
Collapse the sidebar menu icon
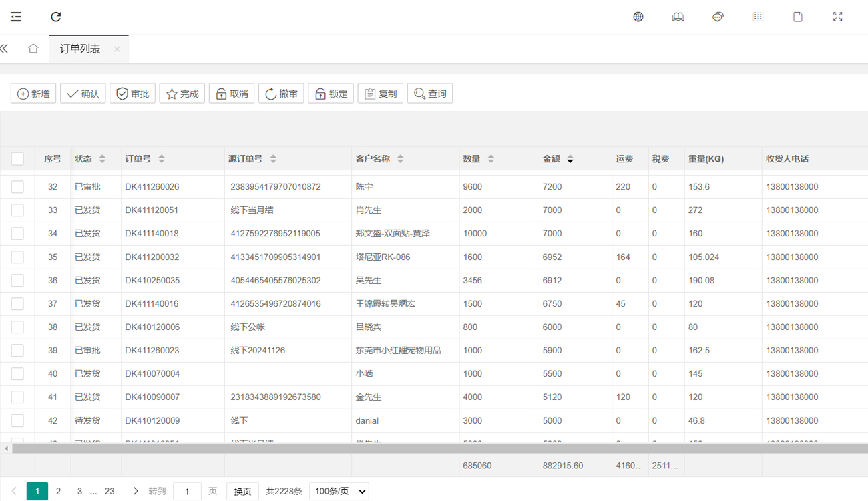pos(16,17)
